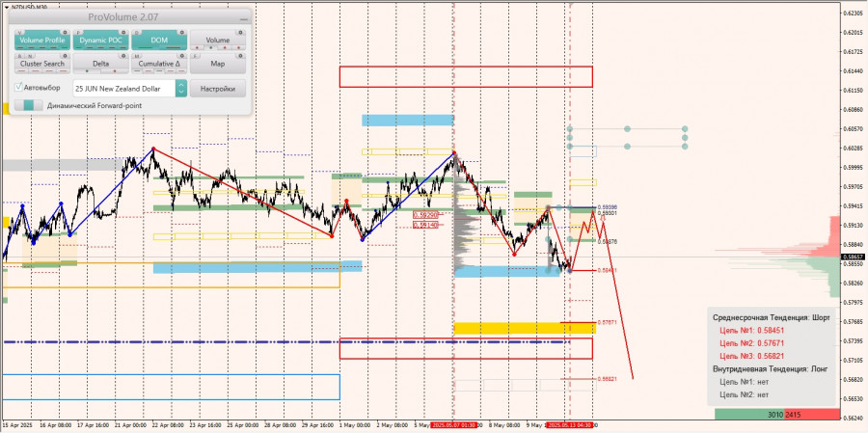
Task: Click the green 3010 buy volume bar
Action: click(x=749, y=415)
